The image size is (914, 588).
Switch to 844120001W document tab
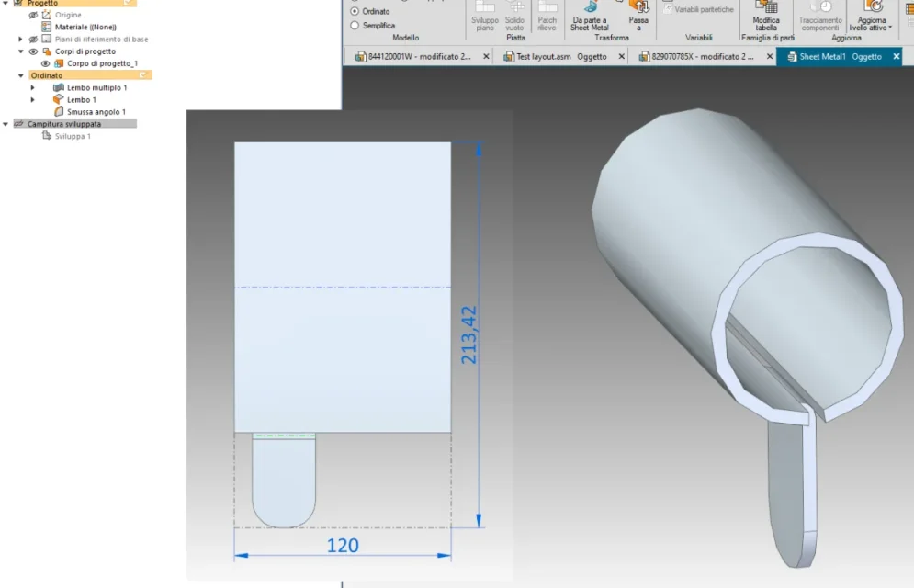point(419,57)
